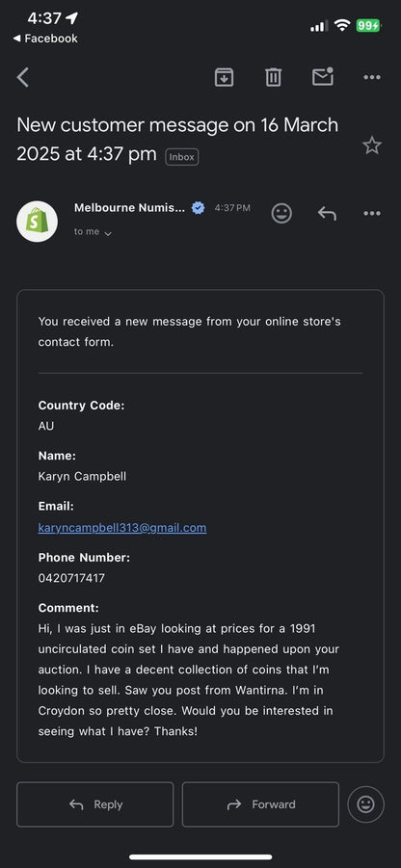Tap the Melbourne Numis... sender name

pyautogui.click(x=129, y=207)
